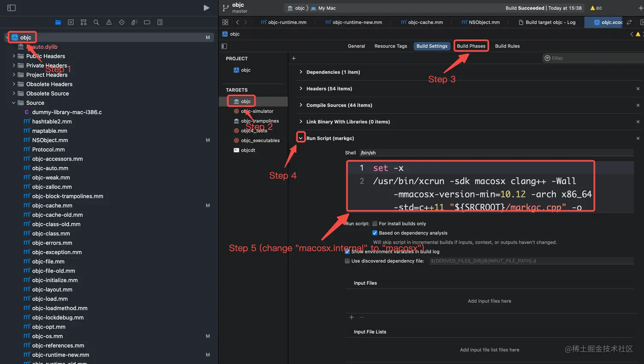Select the objcdt target
The height and width of the screenshot is (364, 644).
[244, 150]
